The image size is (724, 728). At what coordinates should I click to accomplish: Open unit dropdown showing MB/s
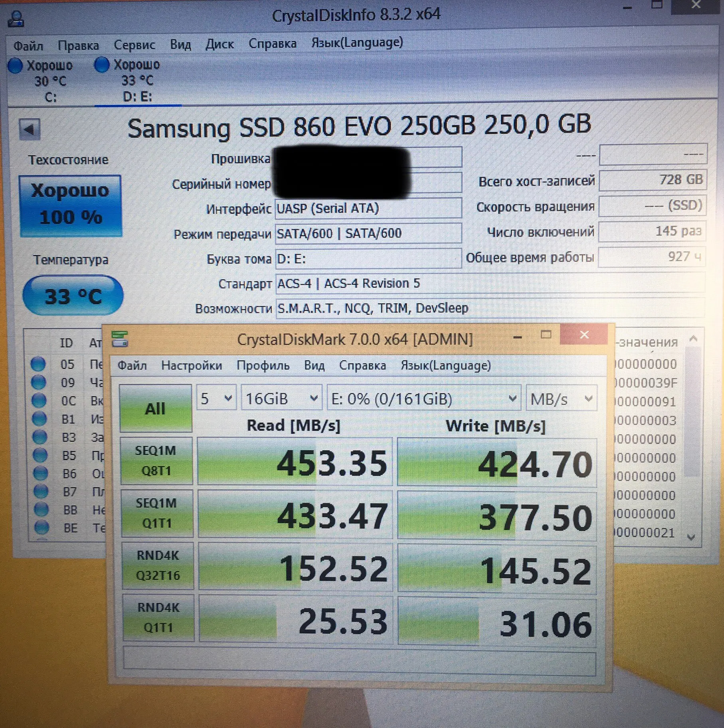(x=562, y=398)
